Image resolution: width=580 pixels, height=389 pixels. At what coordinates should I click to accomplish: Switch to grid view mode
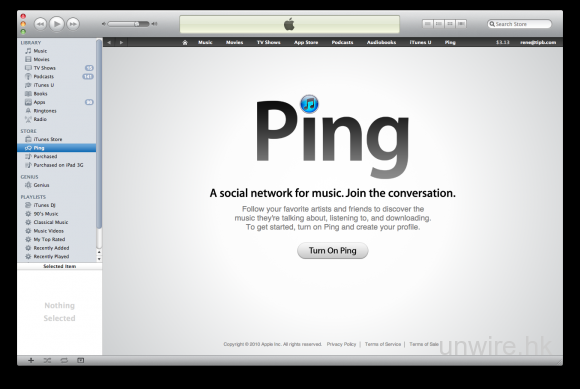[450, 24]
